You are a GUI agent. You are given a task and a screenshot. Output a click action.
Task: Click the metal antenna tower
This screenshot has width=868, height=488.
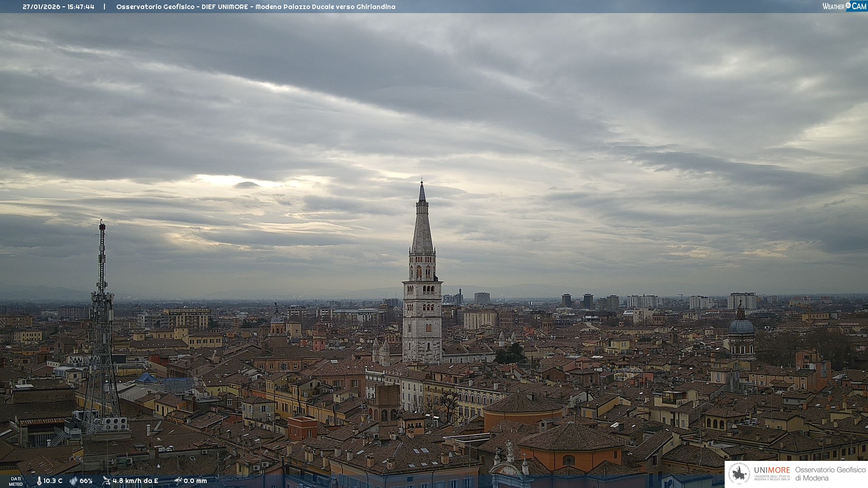(102, 316)
